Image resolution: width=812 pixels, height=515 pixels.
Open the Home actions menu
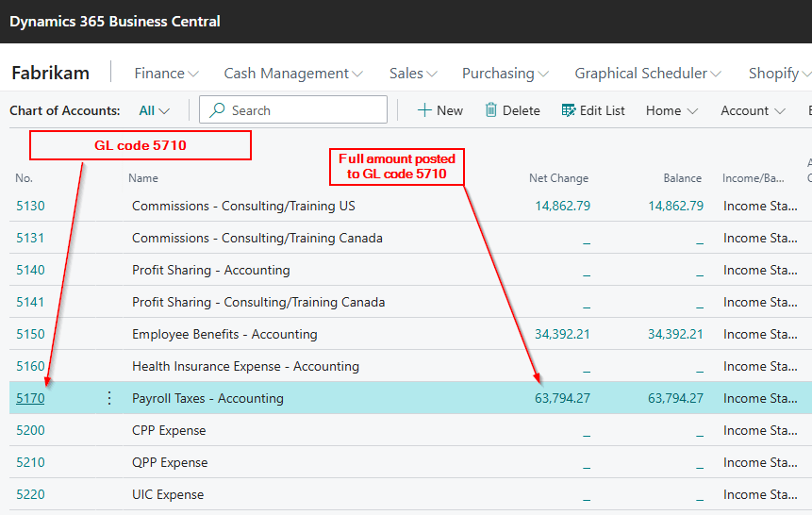[x=671, y=110]
